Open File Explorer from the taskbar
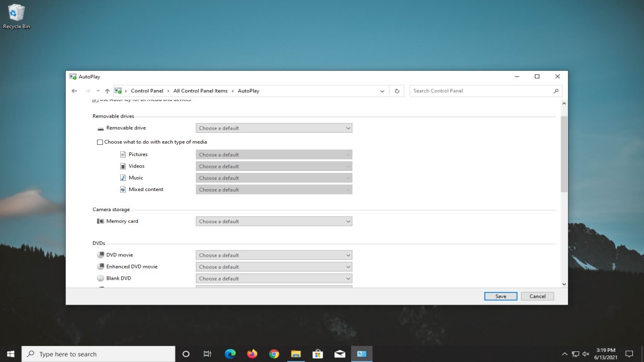This screenshot has height=362, width=644. [x=296, y=354]
